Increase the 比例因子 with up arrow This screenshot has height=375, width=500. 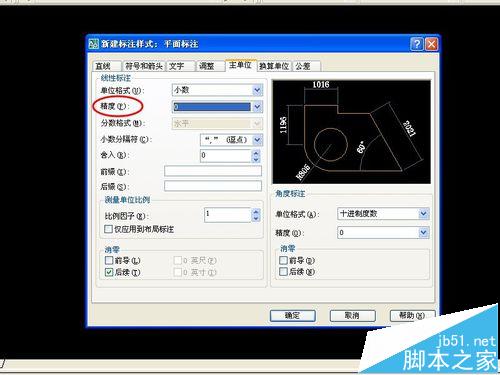(x=256, y=212)
